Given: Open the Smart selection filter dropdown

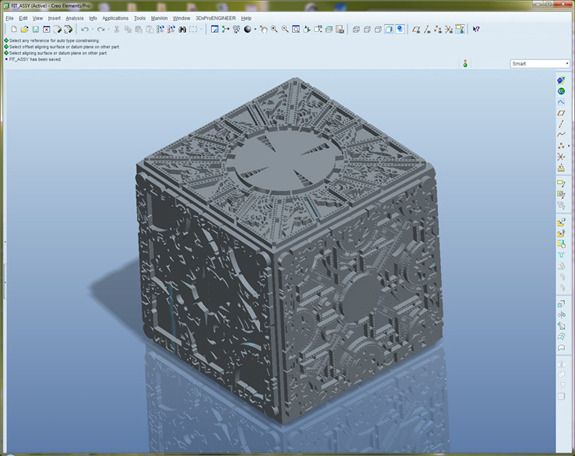Looking at the screenshot, I should pyautogui.click(x=540, y=63).
